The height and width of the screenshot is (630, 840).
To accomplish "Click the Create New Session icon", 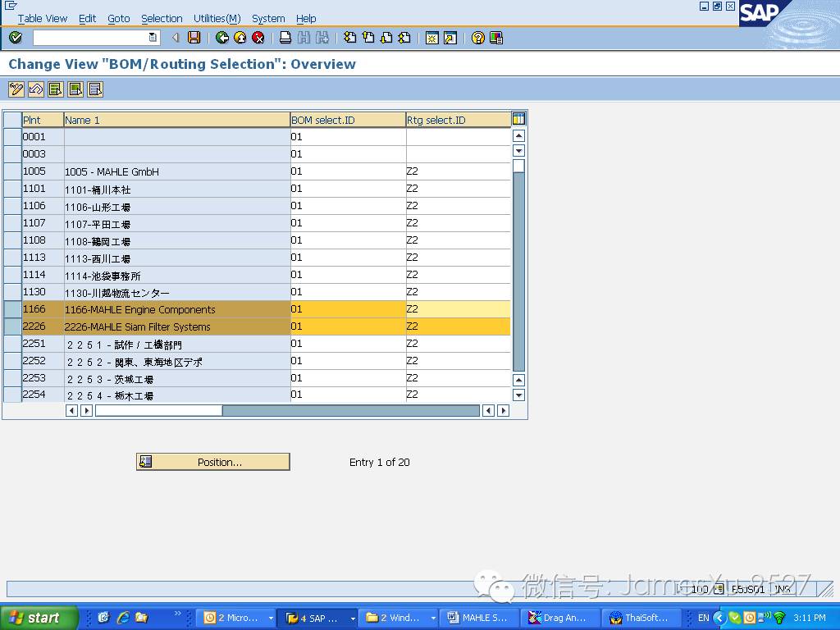I will [x=431, y=38].
